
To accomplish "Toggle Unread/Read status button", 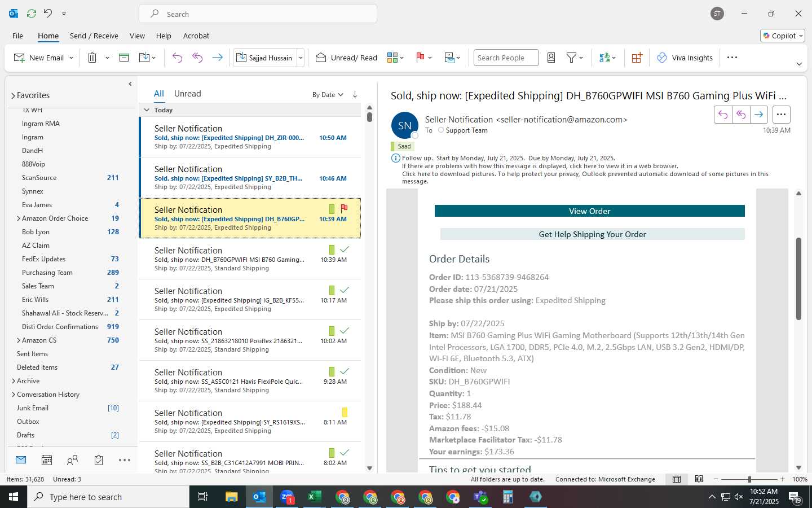I will pos(346,58).
